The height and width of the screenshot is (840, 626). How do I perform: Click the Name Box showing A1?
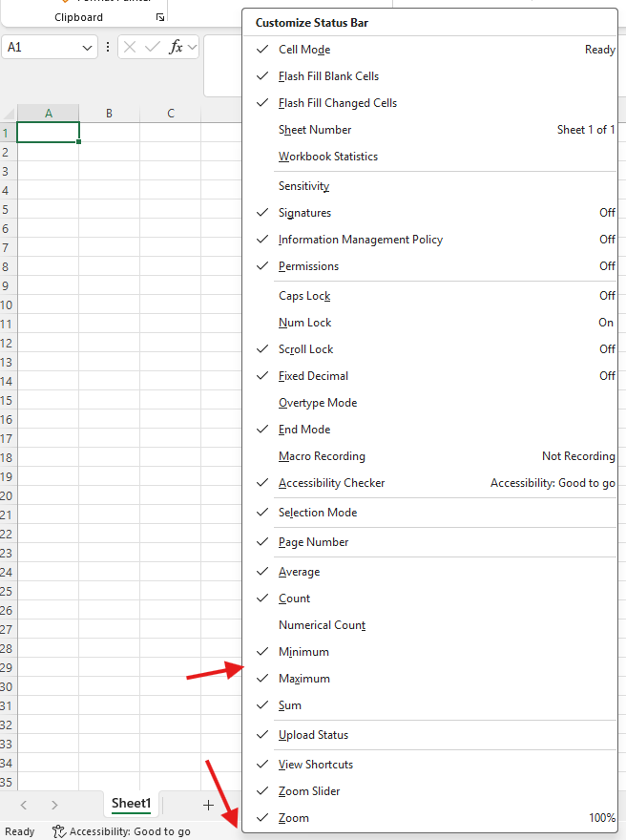50,47
